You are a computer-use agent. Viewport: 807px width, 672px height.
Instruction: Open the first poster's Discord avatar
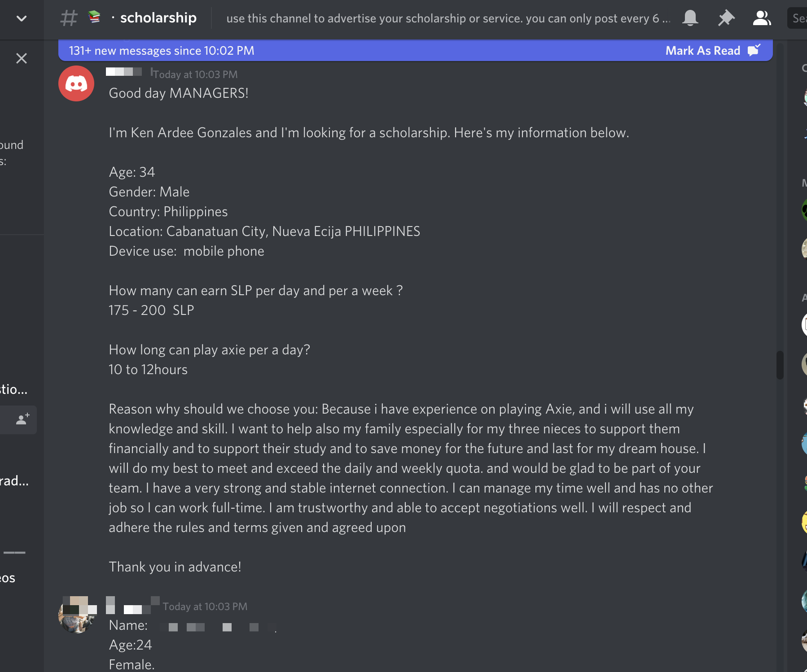(76, 83)
